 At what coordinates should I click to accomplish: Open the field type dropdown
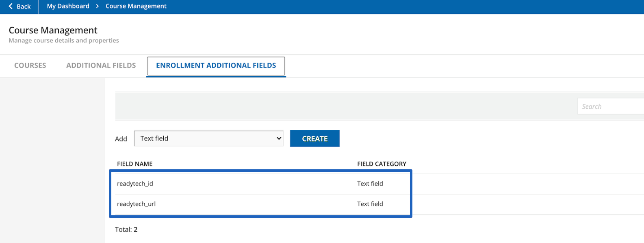pyautogui.click(x=208, y=138)
